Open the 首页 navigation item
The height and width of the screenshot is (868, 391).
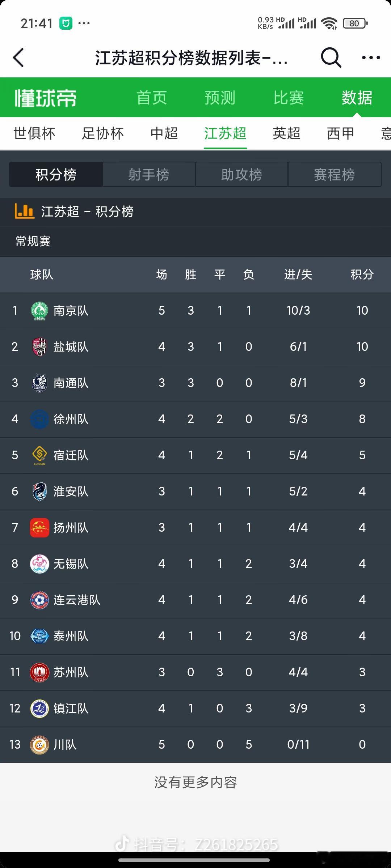click(x=152, y=98)
